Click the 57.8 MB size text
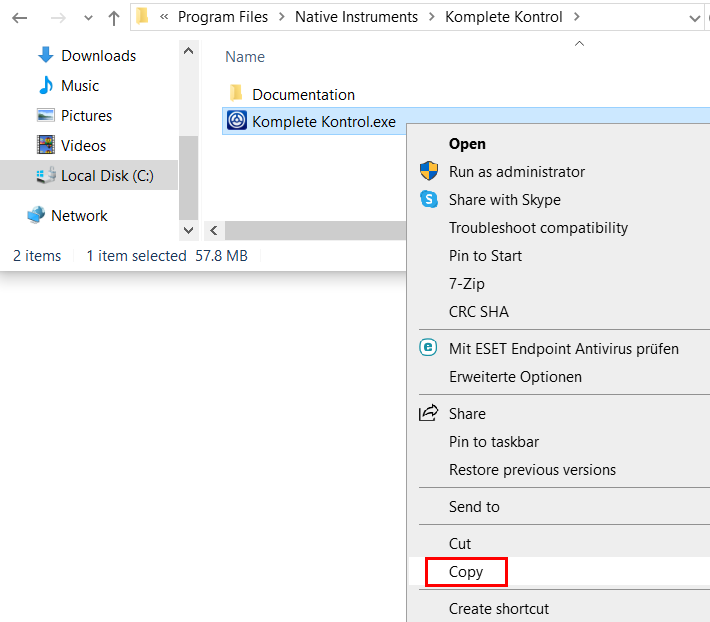 [x=221, y=256]
